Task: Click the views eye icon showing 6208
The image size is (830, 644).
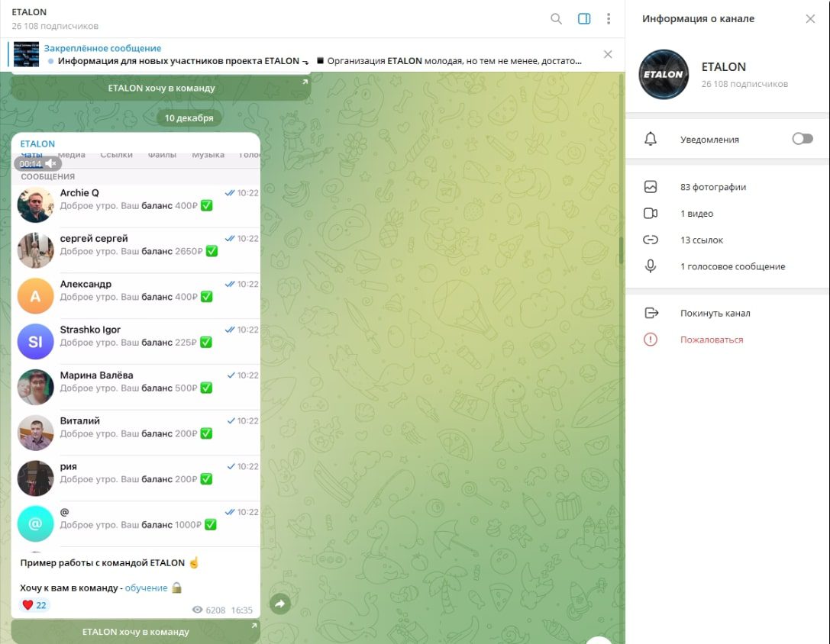Action: point(198,610)
